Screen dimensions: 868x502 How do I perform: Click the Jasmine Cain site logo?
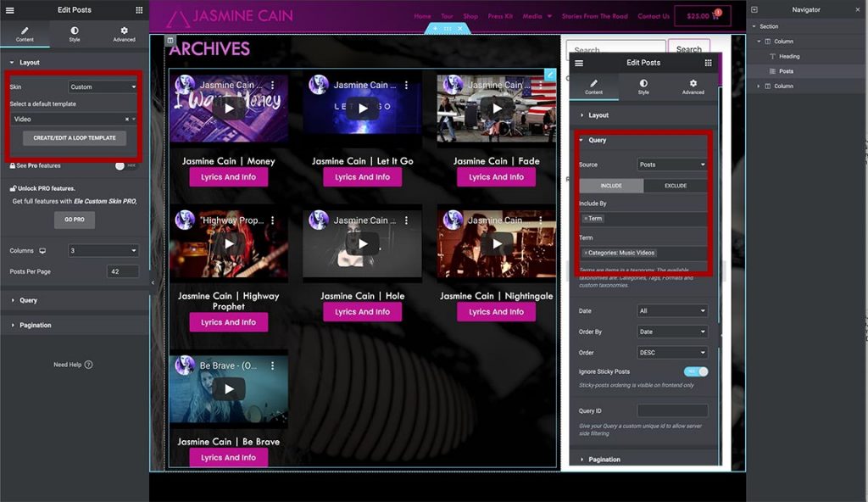point(229,17)
